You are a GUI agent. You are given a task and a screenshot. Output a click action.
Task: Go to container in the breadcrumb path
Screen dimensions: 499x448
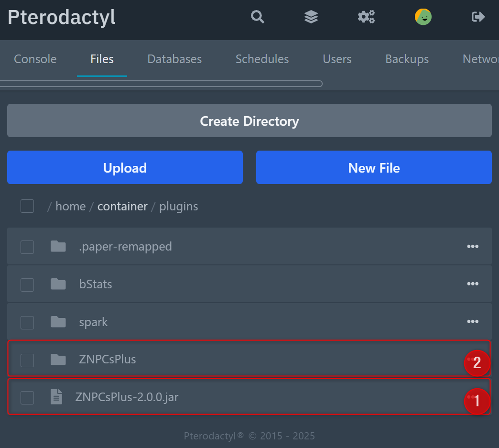(x=122, y=206)
